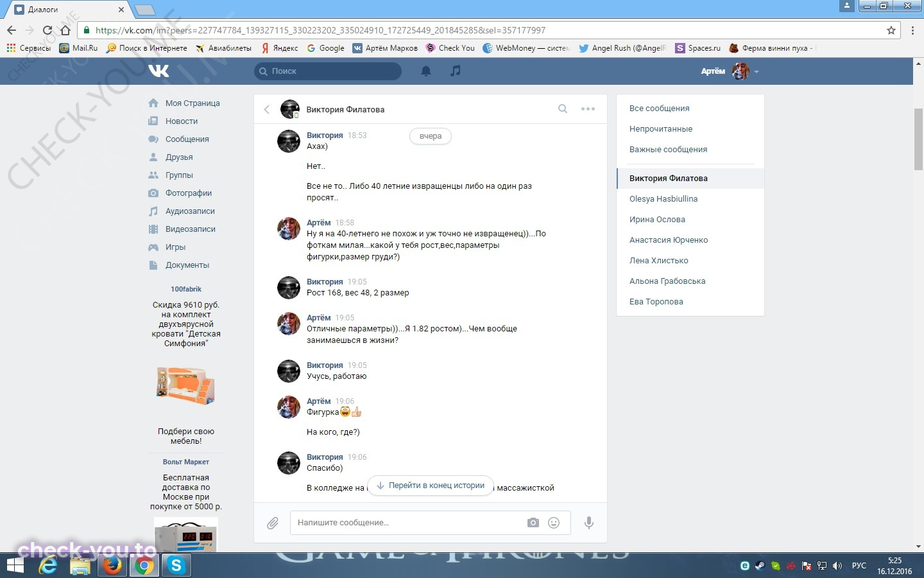This screenshot has height=578, width=924.
Task: Open Skype from the taskbar
Action: (176, 565)
